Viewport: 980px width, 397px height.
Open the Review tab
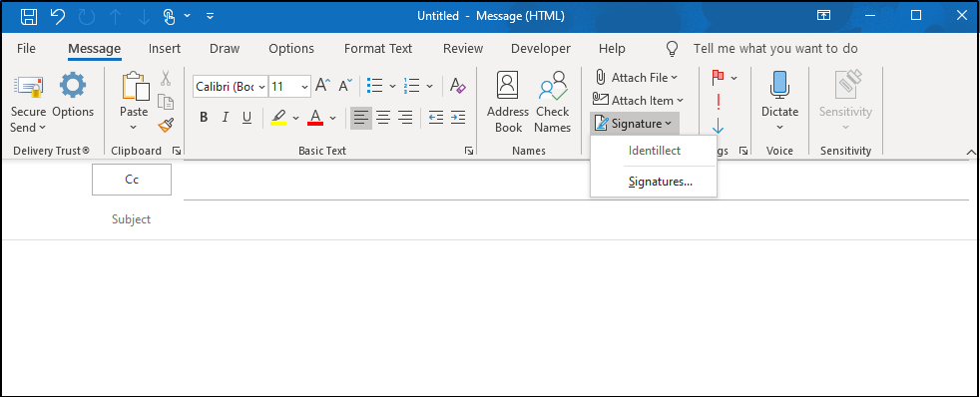[462, 49]
